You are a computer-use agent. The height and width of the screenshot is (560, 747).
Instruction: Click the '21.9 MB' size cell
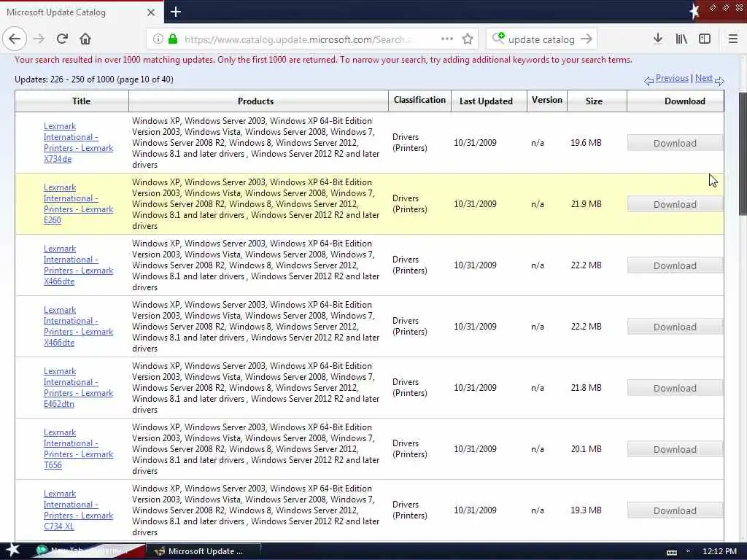[x=586, y=204]
